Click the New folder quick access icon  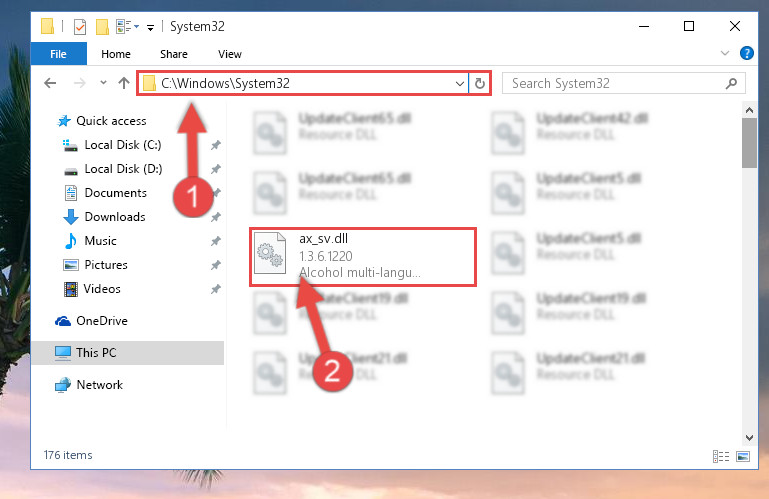[102, 26]
